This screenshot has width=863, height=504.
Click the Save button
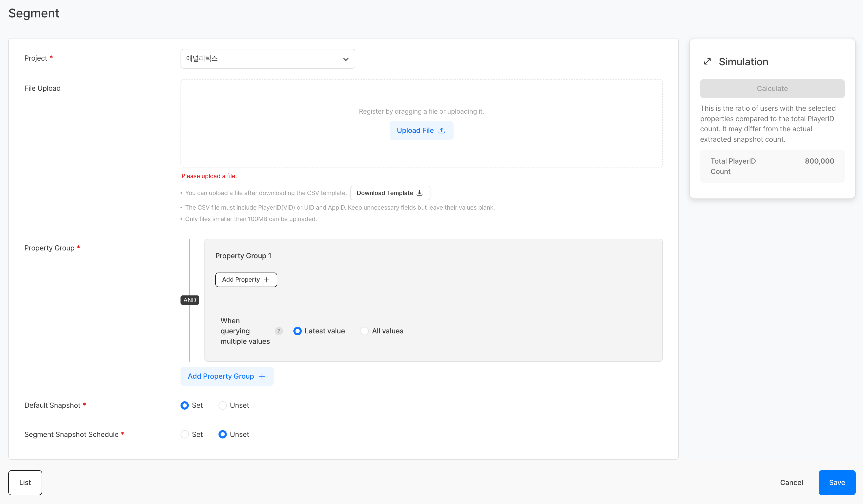point(837,482)
